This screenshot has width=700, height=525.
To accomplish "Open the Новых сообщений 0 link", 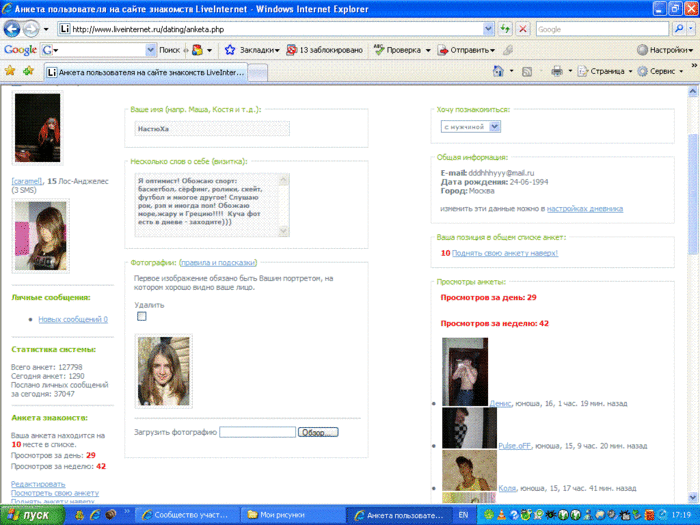I will click(73, 319).
